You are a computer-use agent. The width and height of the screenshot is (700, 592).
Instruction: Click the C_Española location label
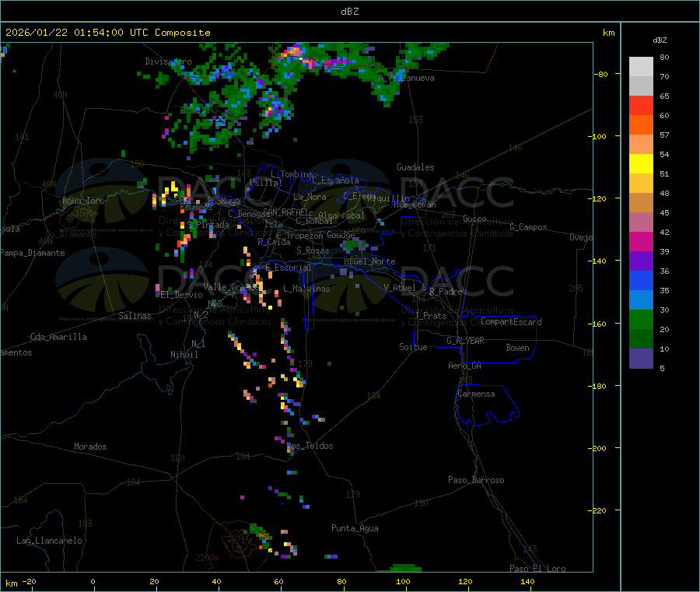coord(336,180)
